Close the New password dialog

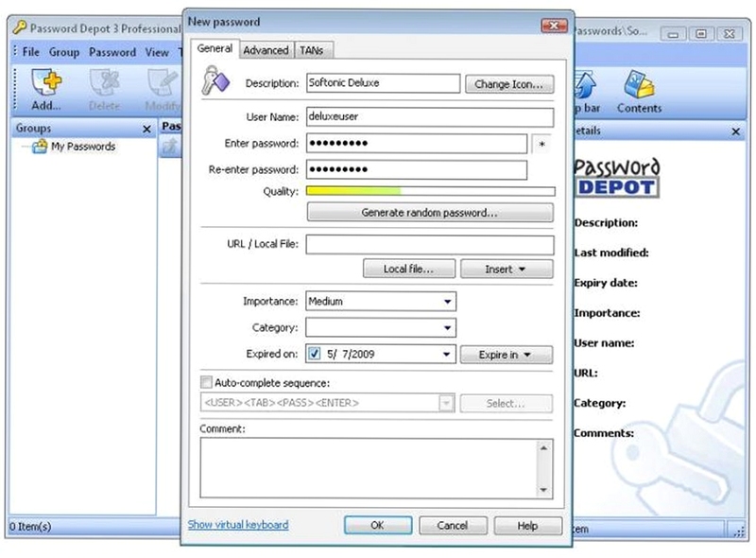pyautogui.click(x=554, y=26)
